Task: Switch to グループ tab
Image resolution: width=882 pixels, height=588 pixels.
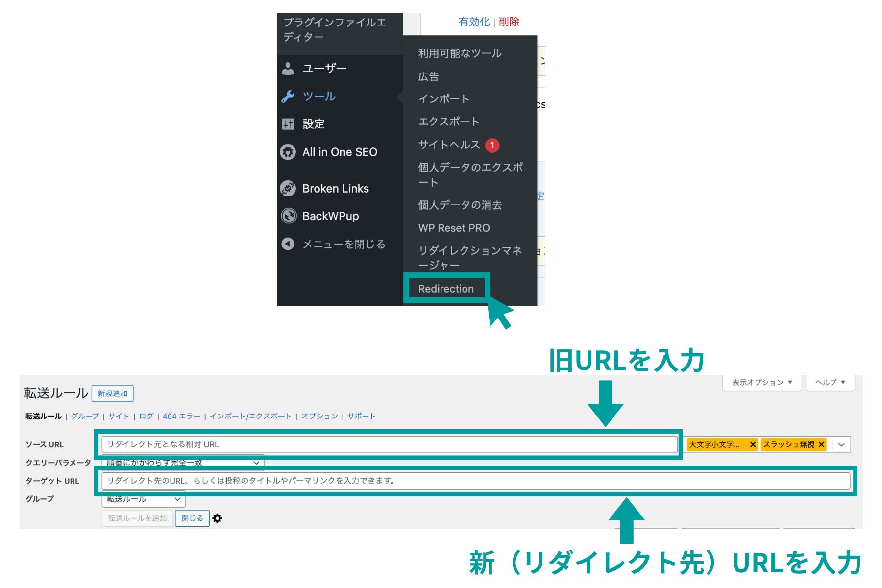Action: point(85,416)
